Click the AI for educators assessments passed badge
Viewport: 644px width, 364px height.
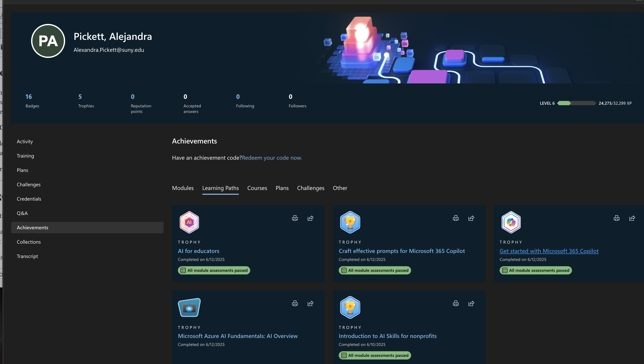pos(214,270)
